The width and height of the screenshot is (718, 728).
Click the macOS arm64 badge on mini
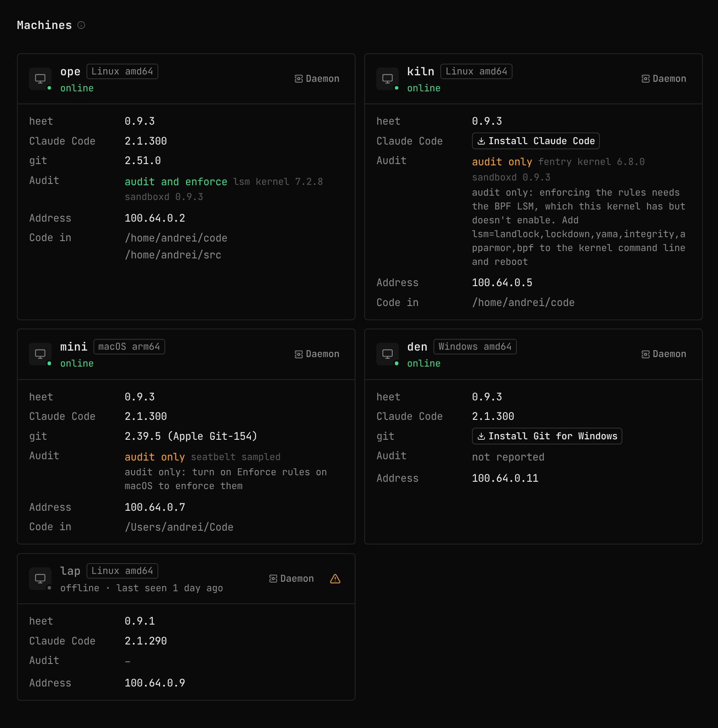point(129,347)
